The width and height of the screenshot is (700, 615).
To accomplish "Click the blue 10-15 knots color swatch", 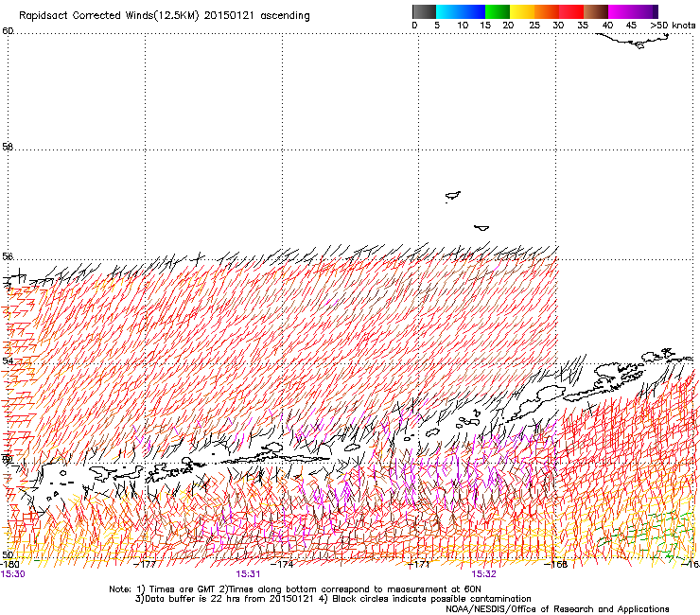I will (x=473, y=11).
